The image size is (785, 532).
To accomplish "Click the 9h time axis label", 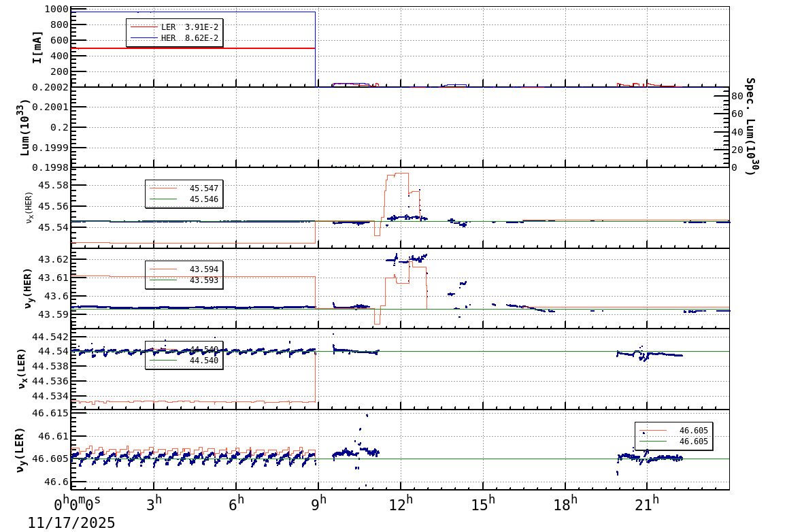I will click(x=318, y=503).
